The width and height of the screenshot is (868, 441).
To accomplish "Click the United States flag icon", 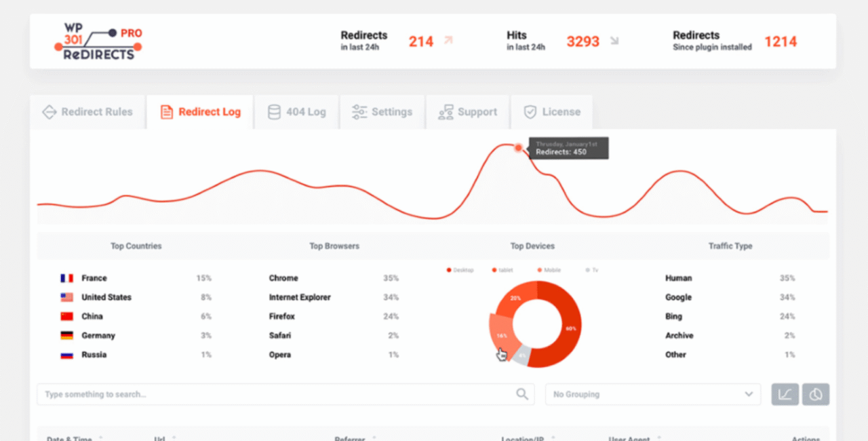I will tap(66, 297).
